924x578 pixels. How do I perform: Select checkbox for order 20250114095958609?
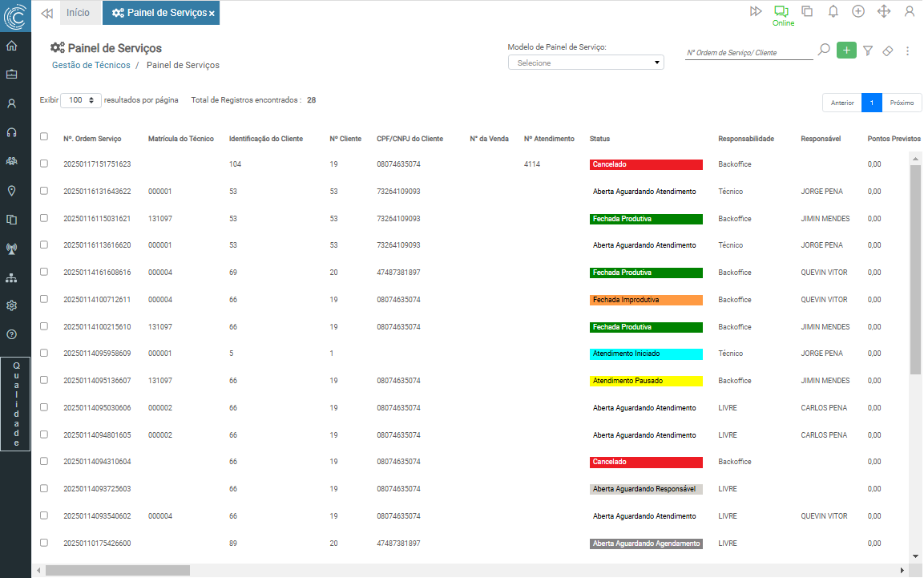[x=44, y=353]
